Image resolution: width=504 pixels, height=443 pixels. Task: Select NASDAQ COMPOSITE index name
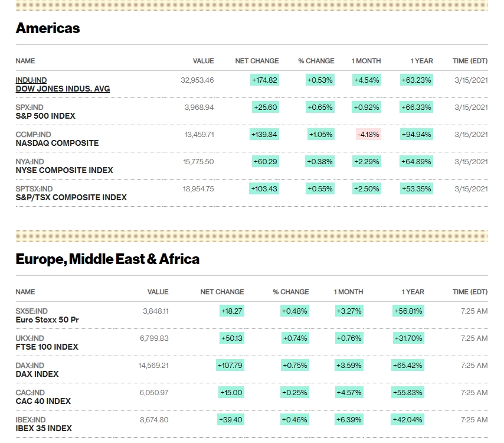57,143
